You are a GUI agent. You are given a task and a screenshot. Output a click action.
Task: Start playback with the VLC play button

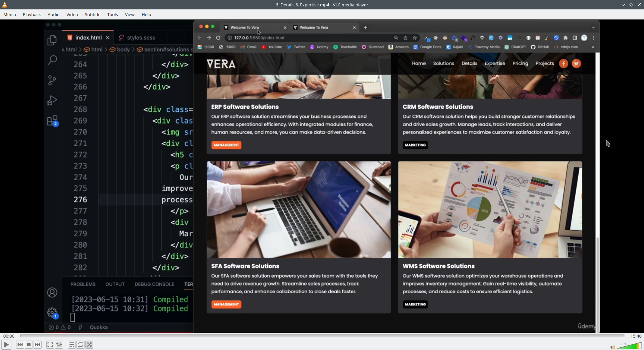pyautogui.click(x=6, y=345)
